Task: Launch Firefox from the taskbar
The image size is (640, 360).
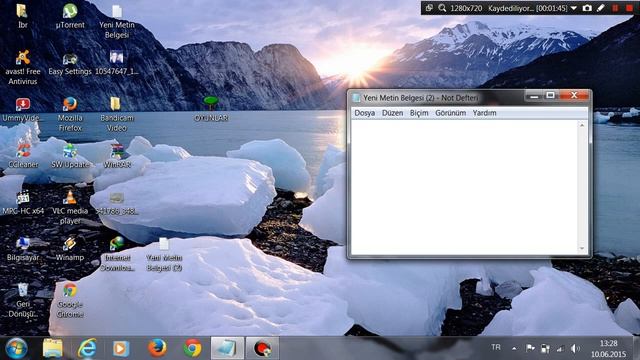Action: (x=157, y=349)
